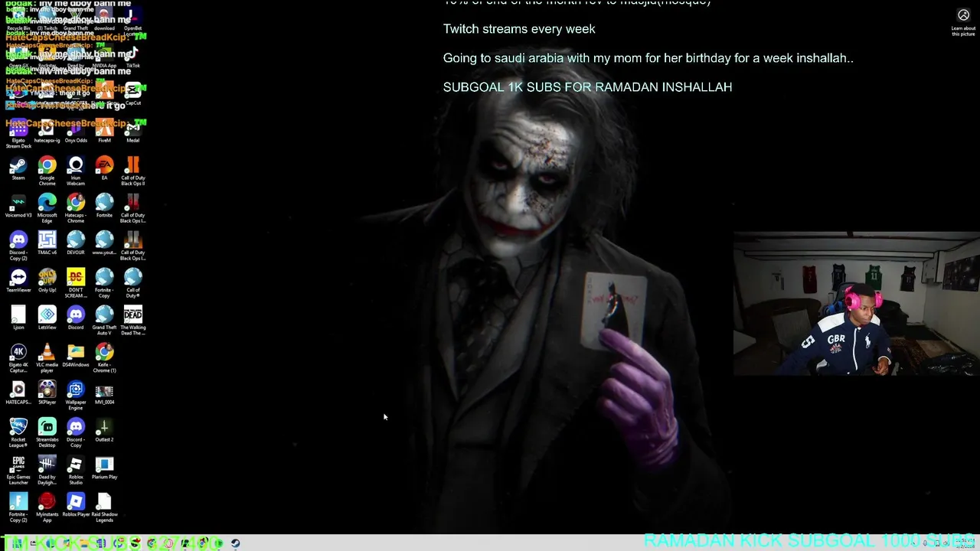The width and height of the screenshot is (980, 551).
Task: Open the Discord - Copy (2) shortcut
Action: coord(18,246)
